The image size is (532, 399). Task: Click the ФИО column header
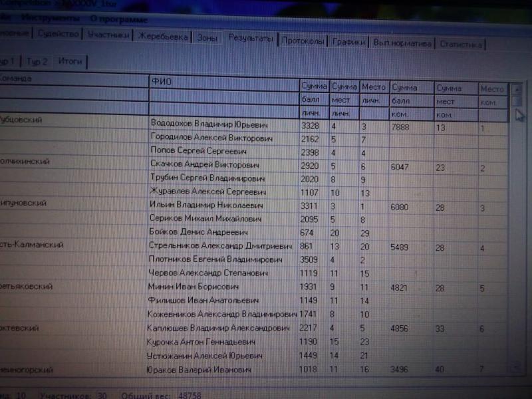point(224,82)
